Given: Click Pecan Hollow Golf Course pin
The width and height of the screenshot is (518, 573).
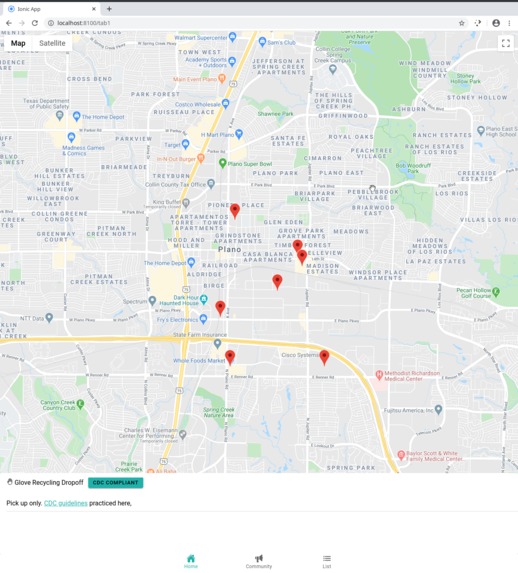Looking at the screenshot, I should (x=496, y=292).
